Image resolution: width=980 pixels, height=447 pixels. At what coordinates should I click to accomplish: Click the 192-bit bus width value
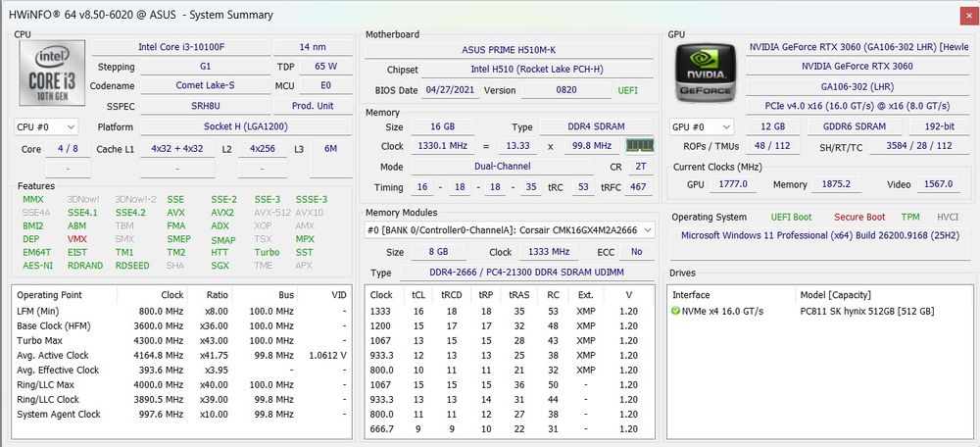point(939,126)
